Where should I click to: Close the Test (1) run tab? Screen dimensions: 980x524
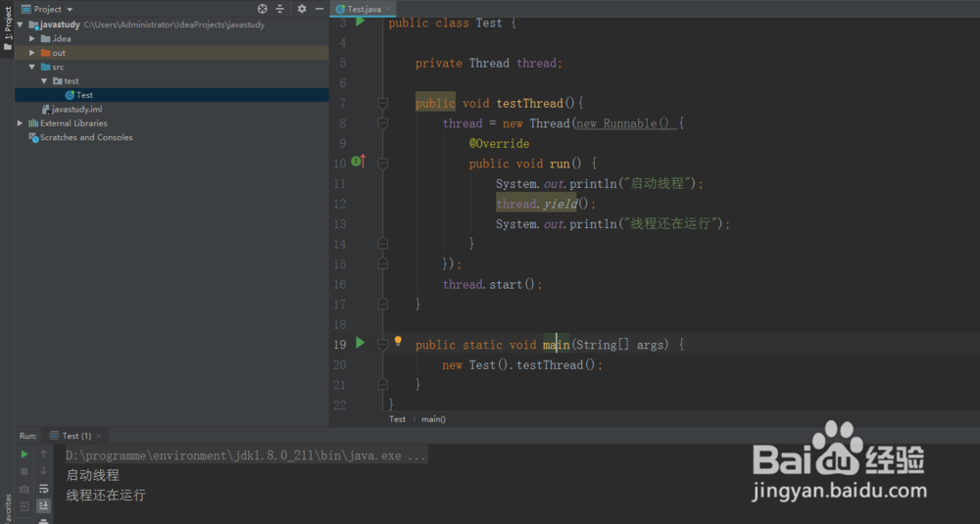point(98,436)
